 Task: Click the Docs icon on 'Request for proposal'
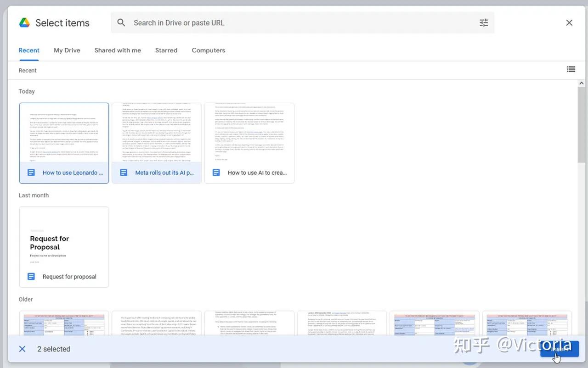click(31, 276)
